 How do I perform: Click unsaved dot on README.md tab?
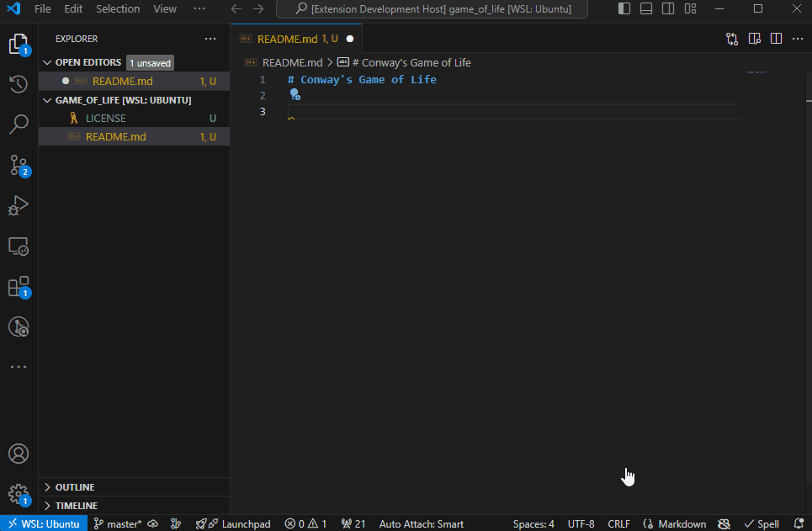tap(350, 39)
